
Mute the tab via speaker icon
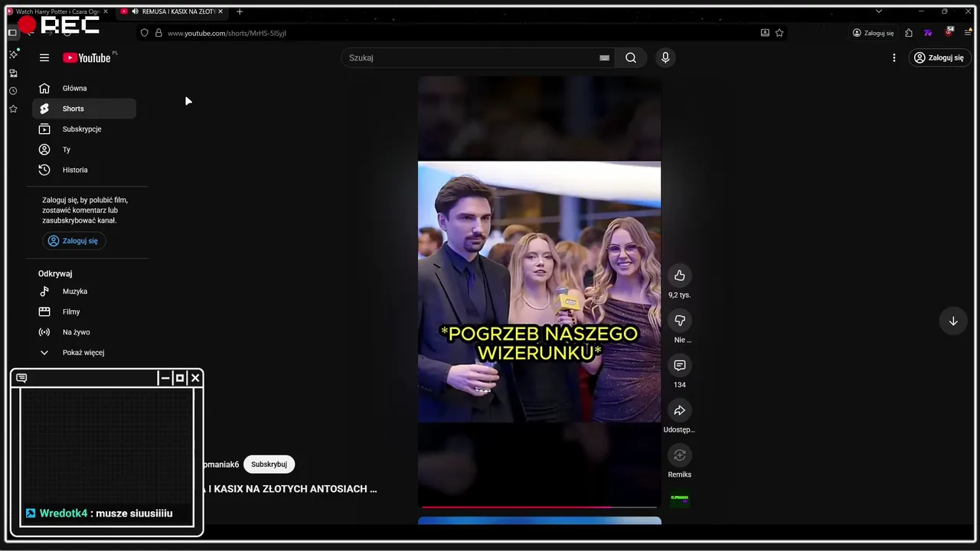coord(135,11)
